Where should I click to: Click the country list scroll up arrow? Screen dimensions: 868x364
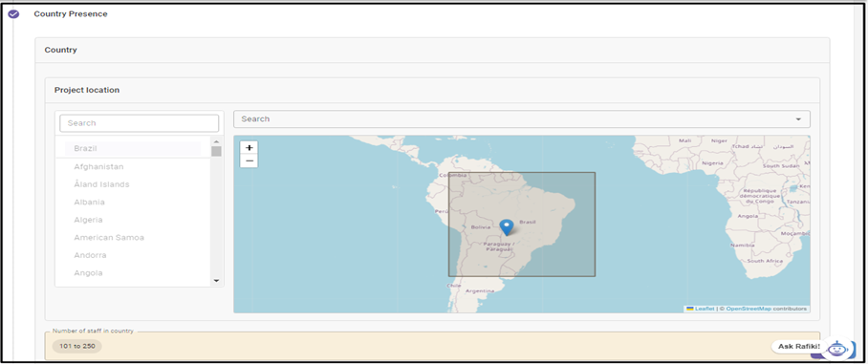216,140
